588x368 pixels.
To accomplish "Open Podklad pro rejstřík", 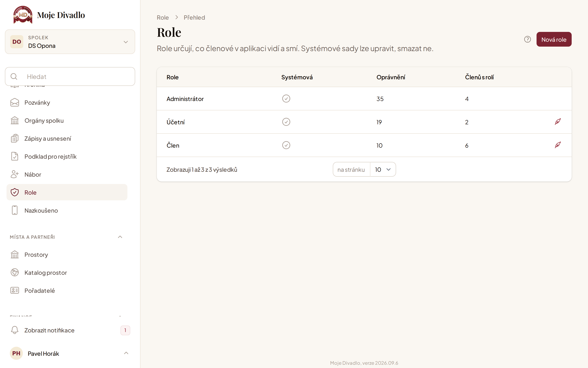I will click(x=67, y=156).
